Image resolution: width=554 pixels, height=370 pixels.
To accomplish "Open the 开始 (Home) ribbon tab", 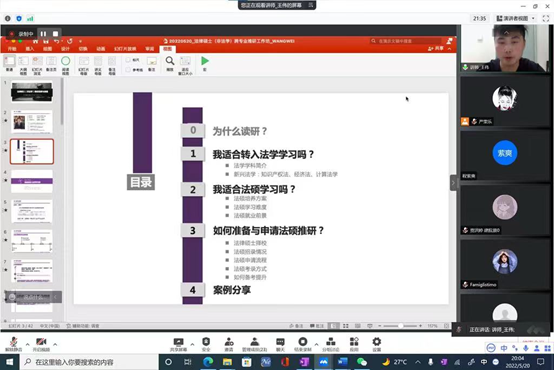I will pyautogui.click(x=12, y=49).
